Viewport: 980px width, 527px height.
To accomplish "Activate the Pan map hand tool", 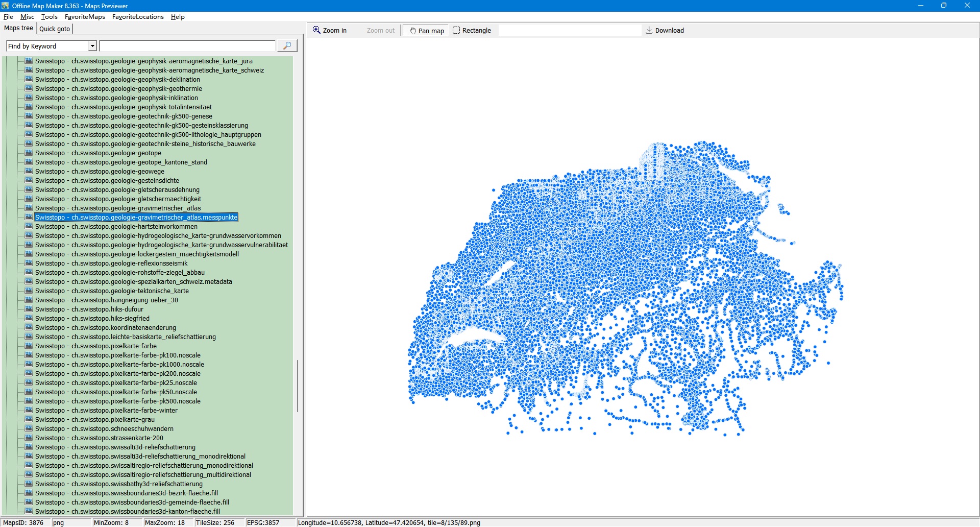I will (427, 31).
